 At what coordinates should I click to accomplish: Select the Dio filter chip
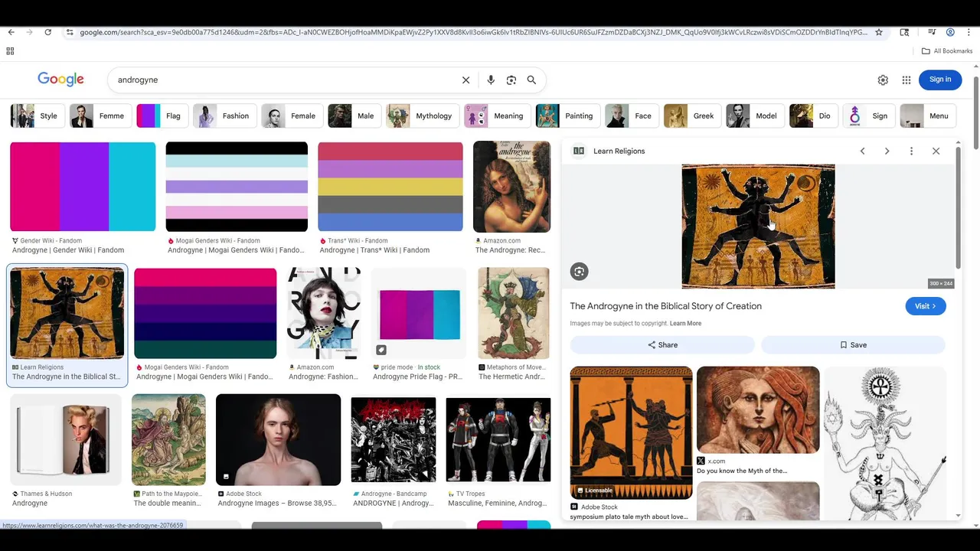[812, 116]
